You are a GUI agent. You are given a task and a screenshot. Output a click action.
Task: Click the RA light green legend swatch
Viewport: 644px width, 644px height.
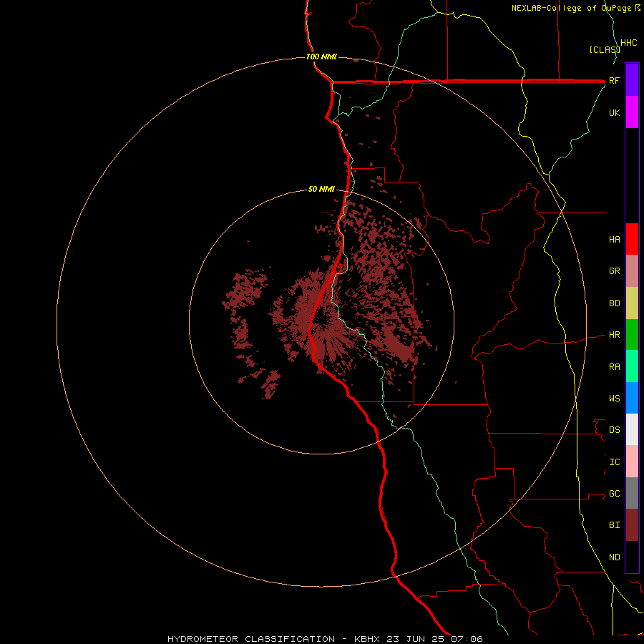(x=632, y=366)
